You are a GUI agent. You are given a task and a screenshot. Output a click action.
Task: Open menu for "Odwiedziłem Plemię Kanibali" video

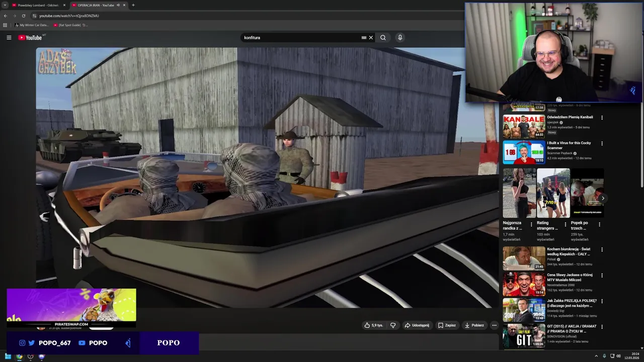pyautogui.click(x=602, y=118)
